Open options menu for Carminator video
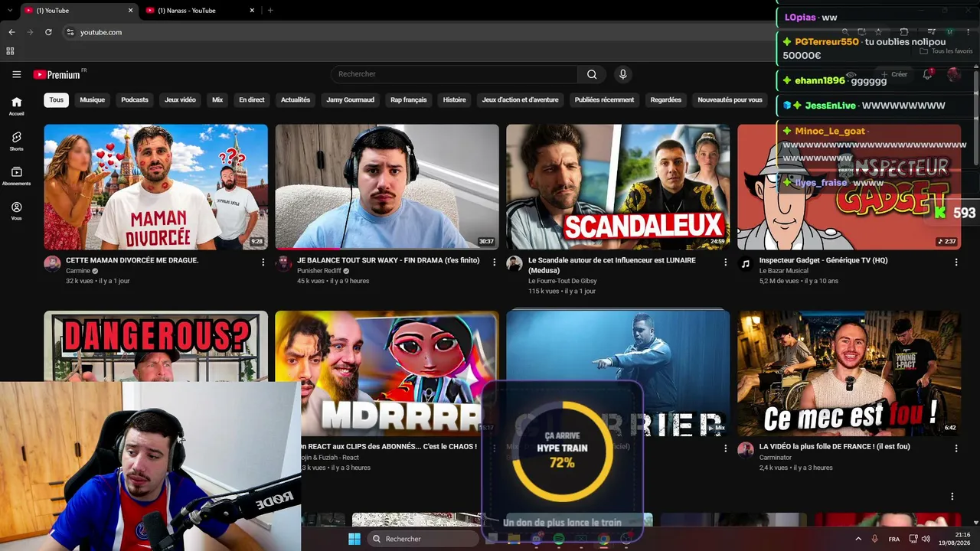 point(956,448)
